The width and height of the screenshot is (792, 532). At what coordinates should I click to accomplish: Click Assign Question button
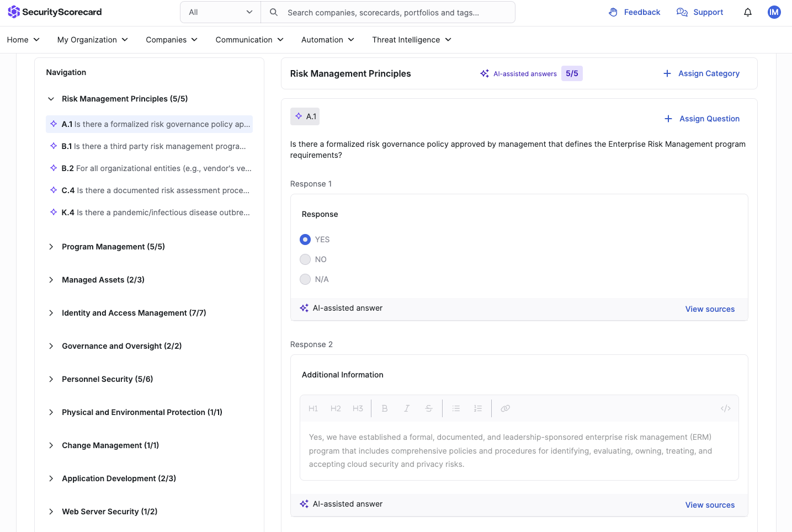click(702, 119)
